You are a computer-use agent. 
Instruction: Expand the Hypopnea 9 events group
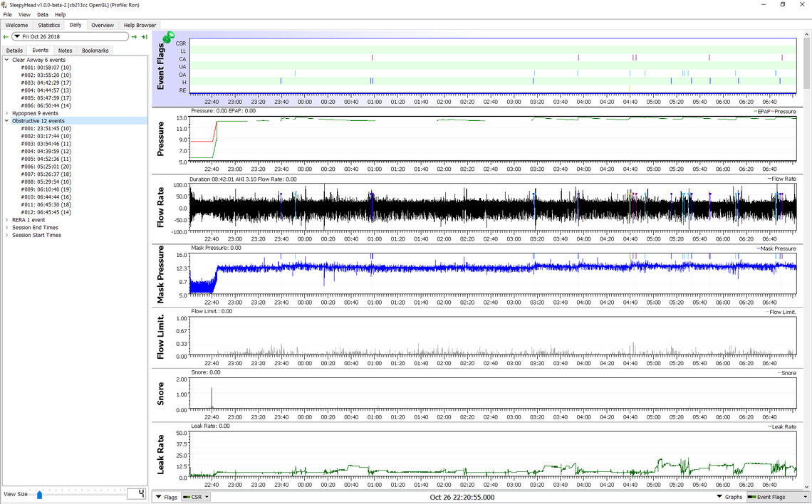[x=6, y=113]
